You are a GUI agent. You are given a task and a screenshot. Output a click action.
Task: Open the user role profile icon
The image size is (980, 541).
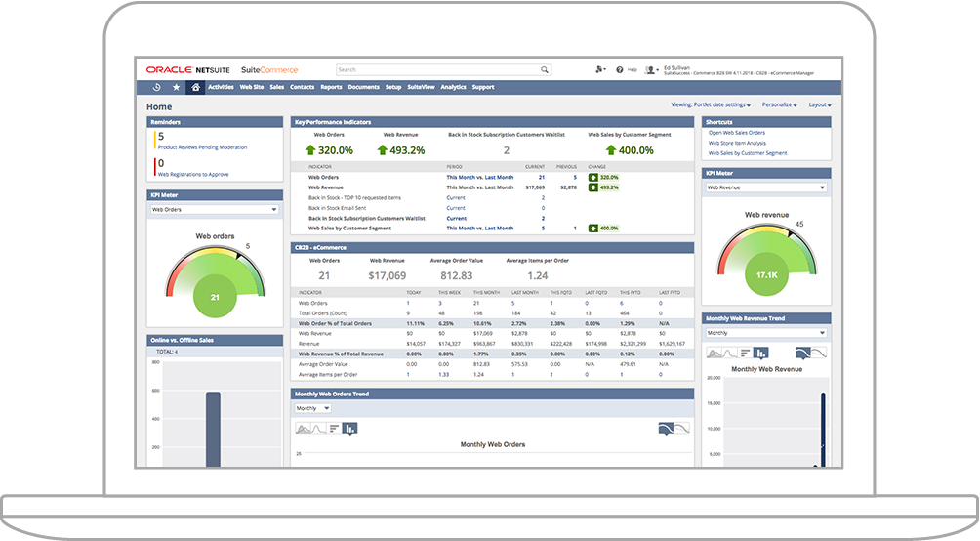pyautogui.click(x=652, y=70)
